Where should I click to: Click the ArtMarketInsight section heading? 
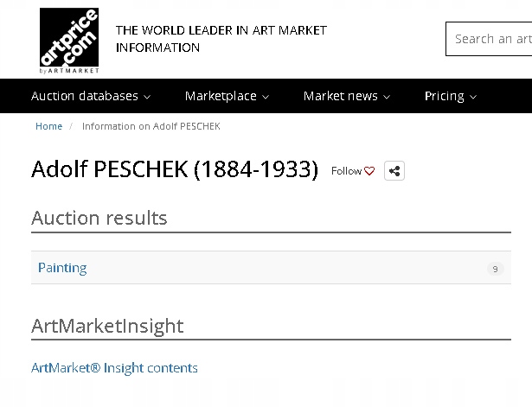pyautogui.click(x=107, y=326)
